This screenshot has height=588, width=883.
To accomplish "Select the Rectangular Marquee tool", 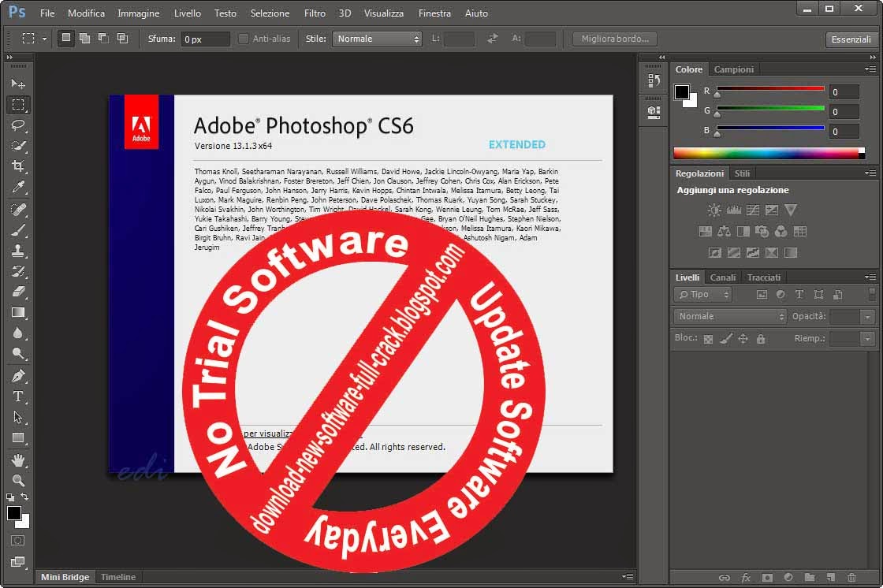I will (x=18, y=105).
